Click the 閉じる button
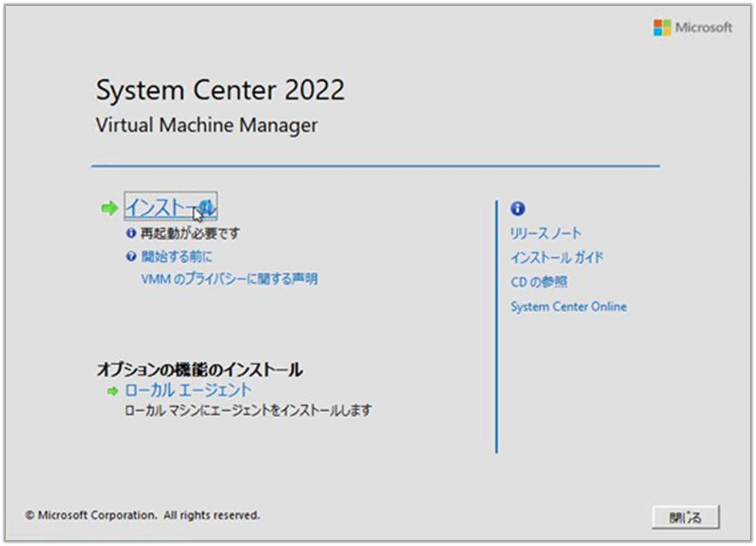 pyautogui.click(x=686, y=517)
